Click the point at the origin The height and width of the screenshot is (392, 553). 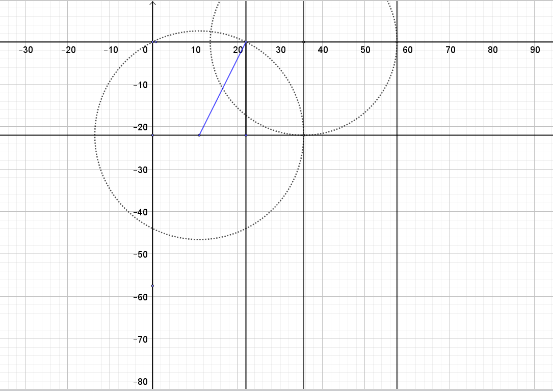tap(152, 42)
